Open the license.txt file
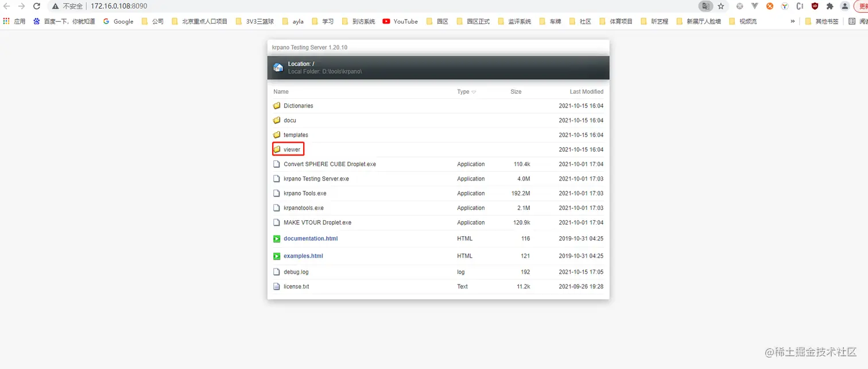Image resolution: width=868 pixels, height=369 pixels. coord(296,286)
